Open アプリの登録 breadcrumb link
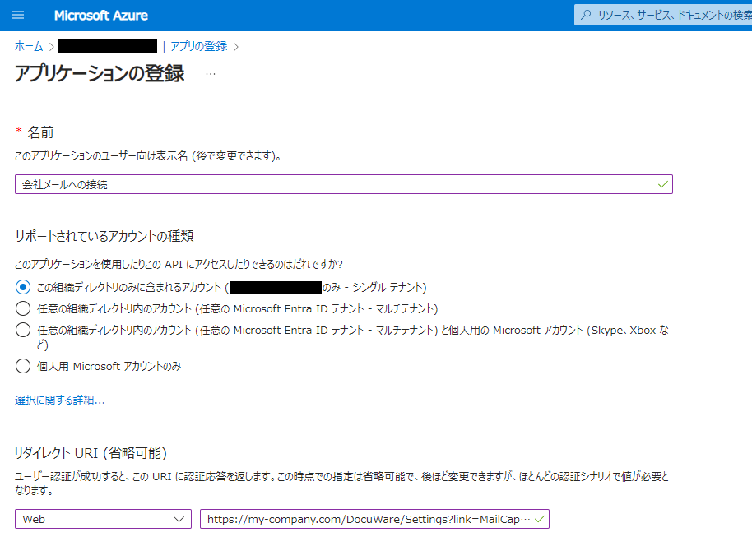752x560 pixels. [198, 46]
